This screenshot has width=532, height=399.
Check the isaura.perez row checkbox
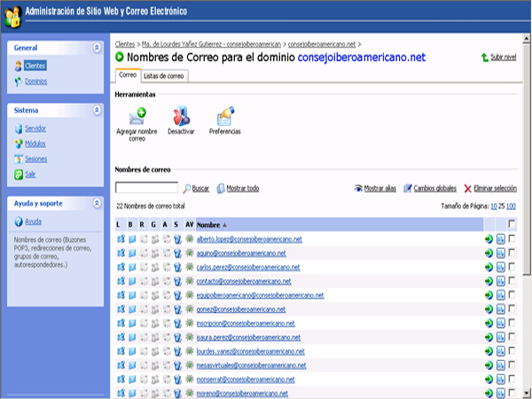(x=512, y=337)
